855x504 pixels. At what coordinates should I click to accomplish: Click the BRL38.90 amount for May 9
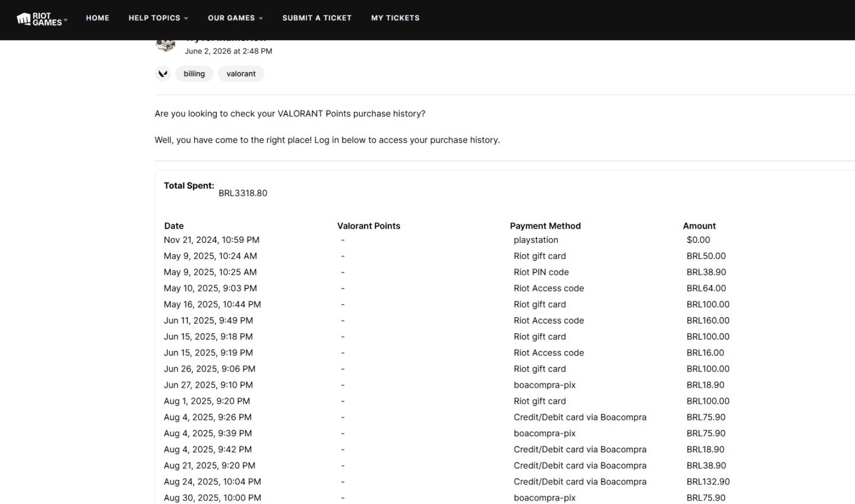(707, 272)
